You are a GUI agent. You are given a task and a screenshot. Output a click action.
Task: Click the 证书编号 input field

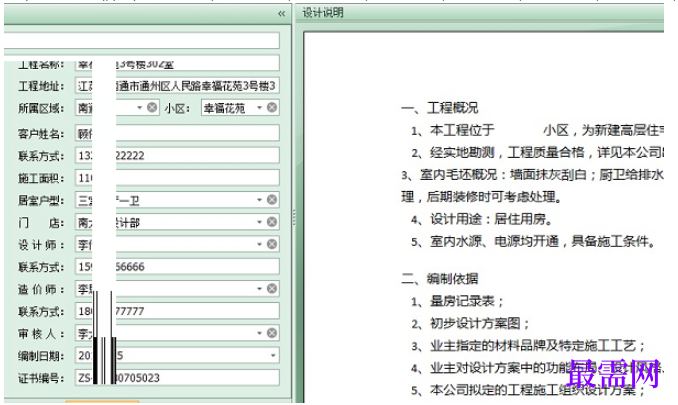pyautogui.click(x=177, y=378)
